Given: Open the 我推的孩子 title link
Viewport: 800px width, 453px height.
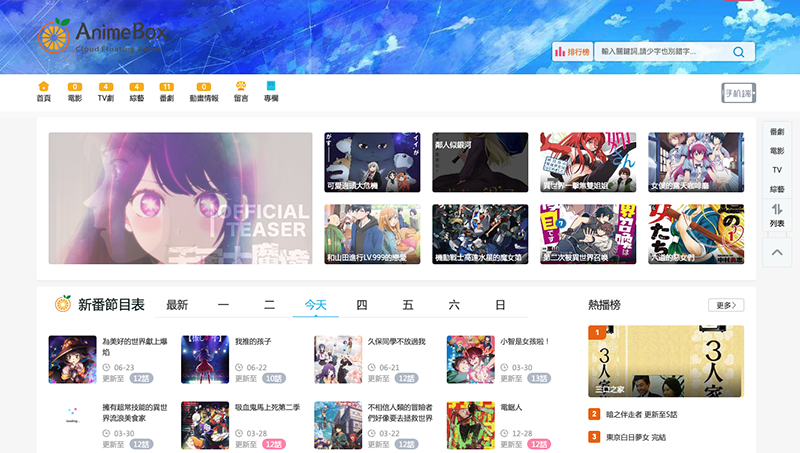Looking at the screenshot, I should coord(253,341).
